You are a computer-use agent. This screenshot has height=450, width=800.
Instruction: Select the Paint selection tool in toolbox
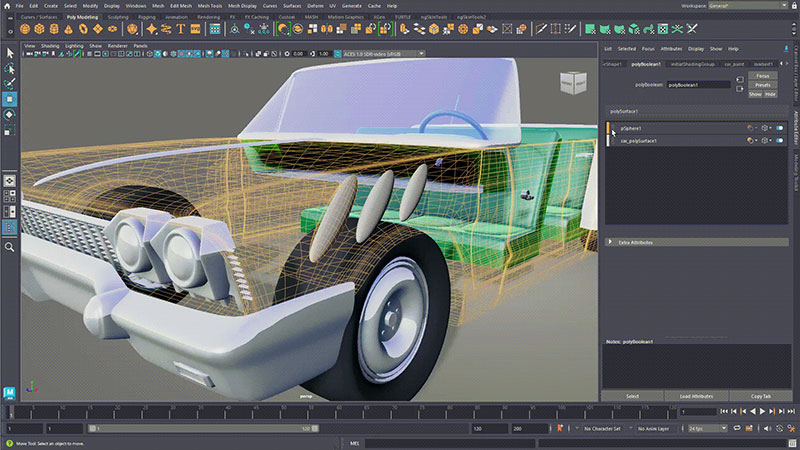tap(10, 84)
